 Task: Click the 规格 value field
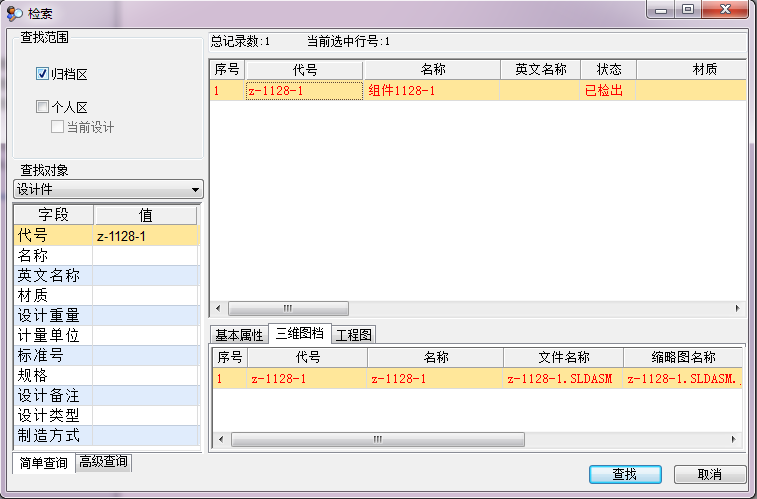pos(145,375)
